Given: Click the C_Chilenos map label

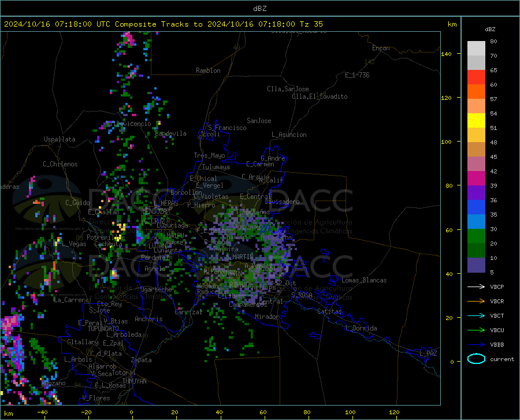Looking at the screenshot, I should coord(60,164).
